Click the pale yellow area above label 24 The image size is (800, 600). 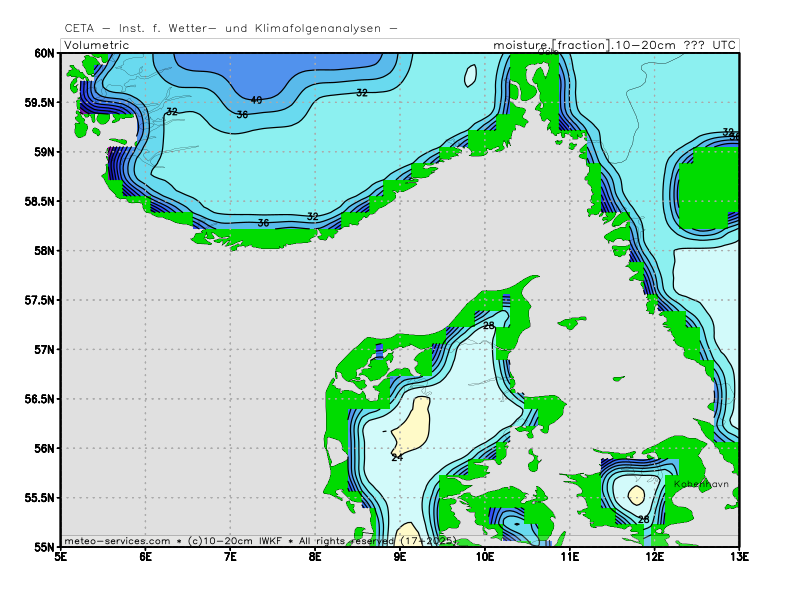[412, 425]
